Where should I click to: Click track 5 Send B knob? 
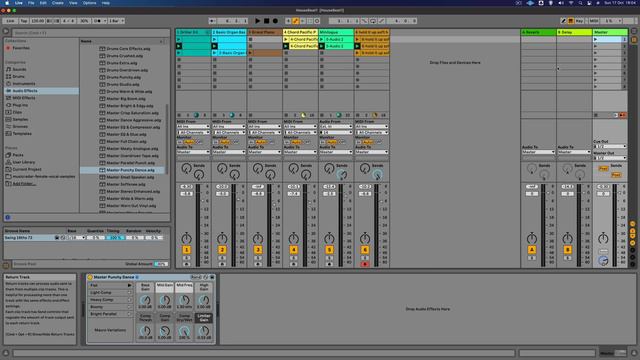click(342, 175)
